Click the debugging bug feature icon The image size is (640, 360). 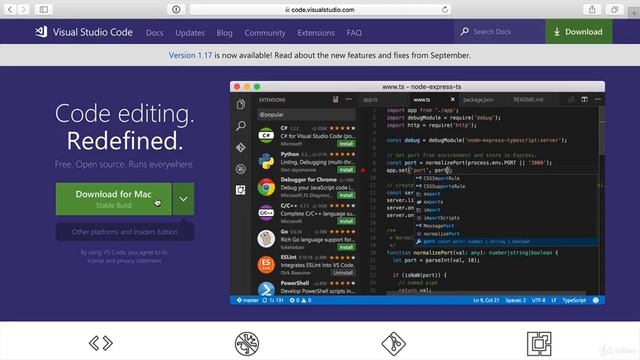247,343
